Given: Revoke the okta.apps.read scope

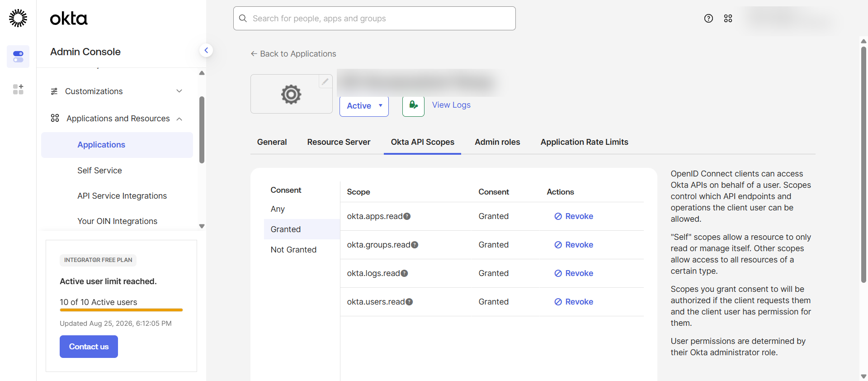Looking at the screenshot, I should [x=574, y=216].
